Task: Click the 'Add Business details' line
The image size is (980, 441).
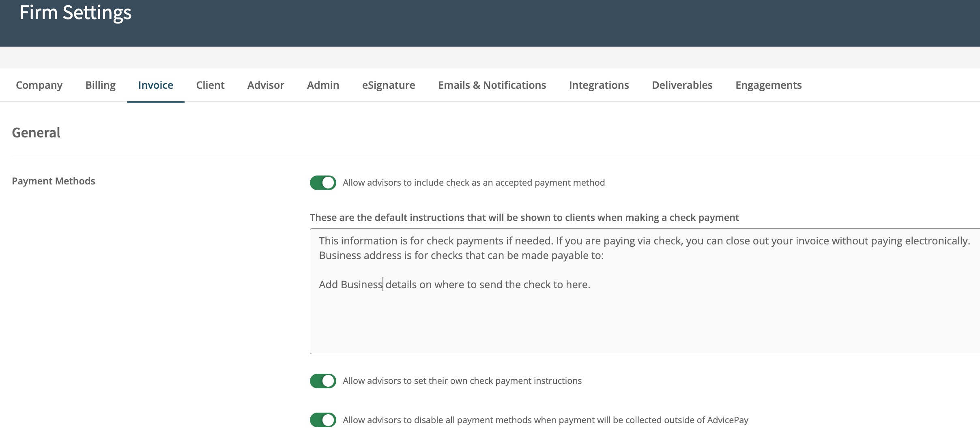Action: 454,285
